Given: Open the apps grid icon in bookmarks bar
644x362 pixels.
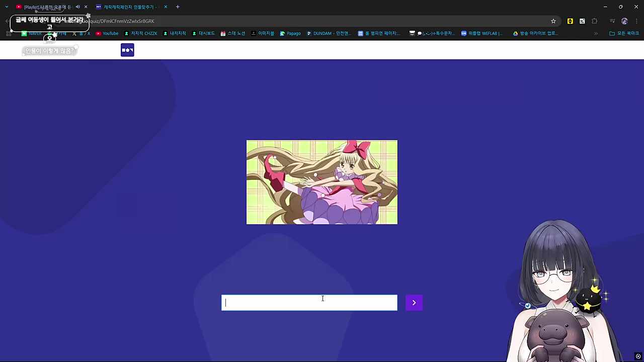Looking at the screenshot, I should 9,34.
